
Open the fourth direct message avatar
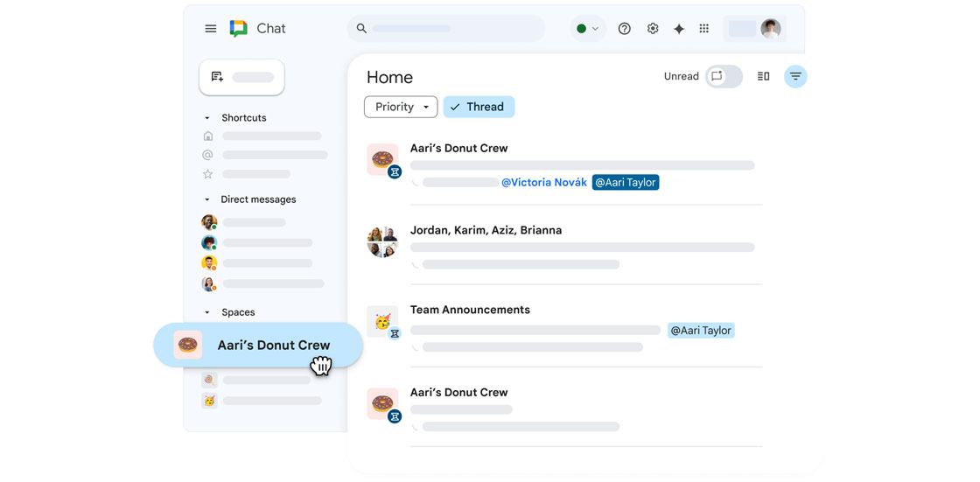click(209, 283)
